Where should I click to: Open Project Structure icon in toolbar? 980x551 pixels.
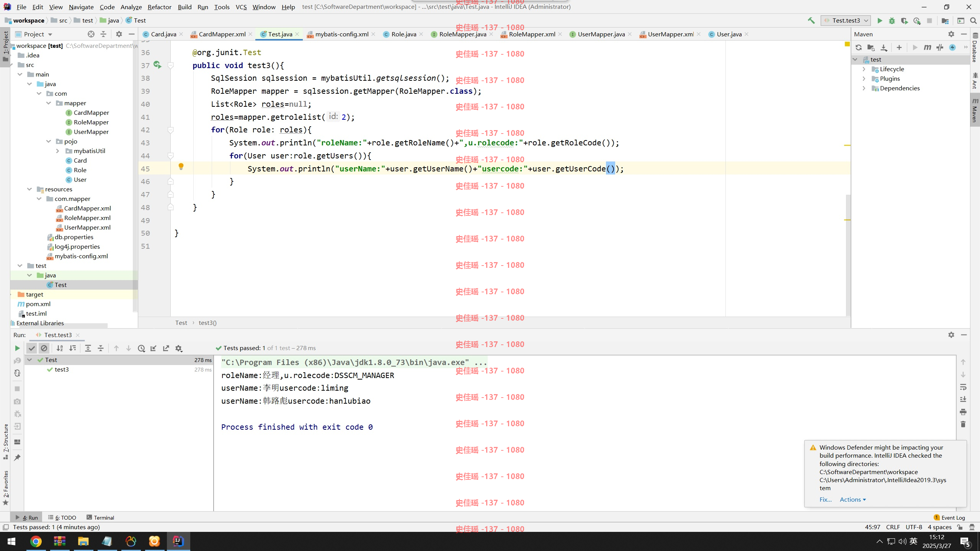945,21
